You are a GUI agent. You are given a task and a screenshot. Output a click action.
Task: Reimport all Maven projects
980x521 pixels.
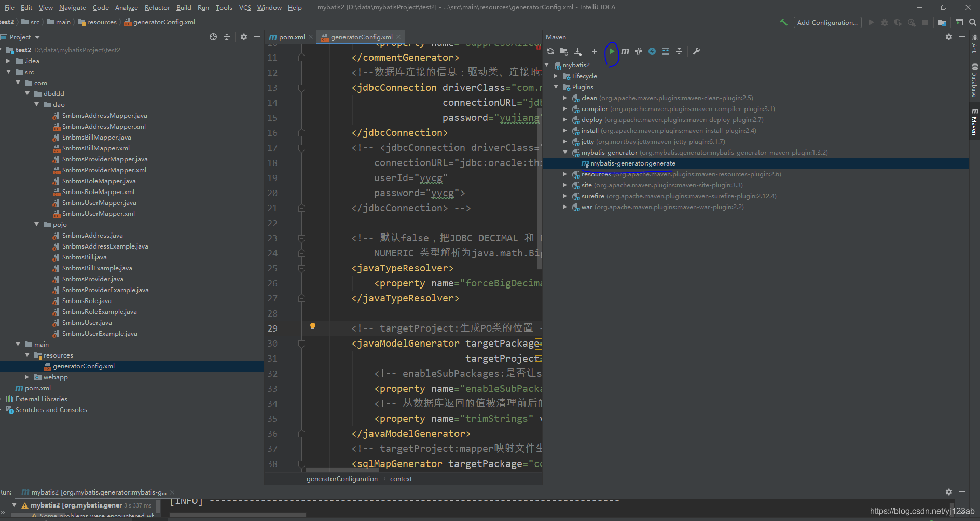click(550, 51)
